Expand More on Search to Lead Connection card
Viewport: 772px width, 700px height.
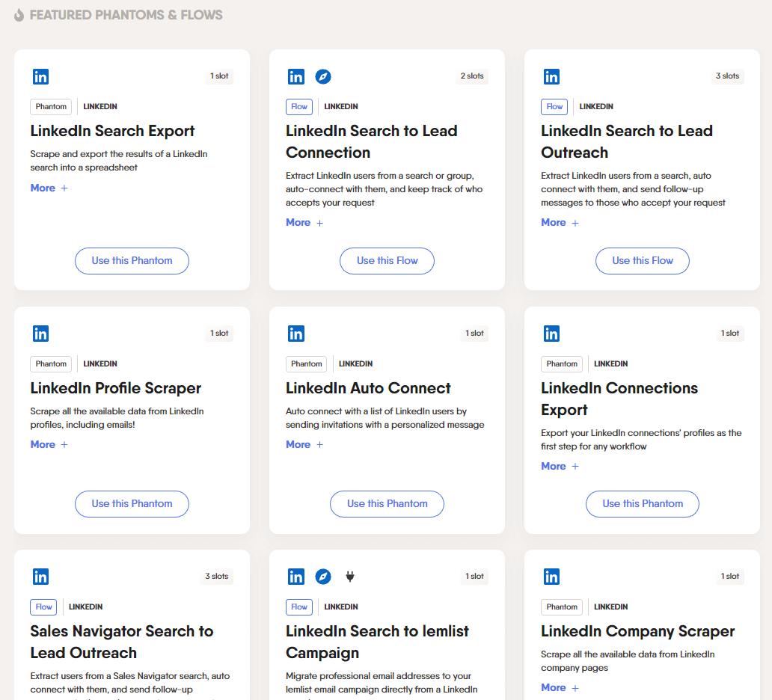[304, 223]
